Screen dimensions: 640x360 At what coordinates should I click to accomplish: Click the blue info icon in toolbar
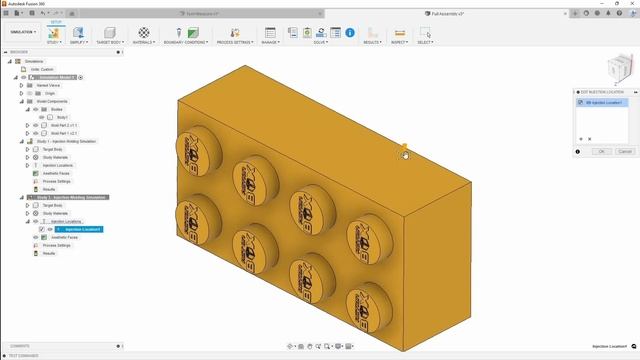(350, 33)
